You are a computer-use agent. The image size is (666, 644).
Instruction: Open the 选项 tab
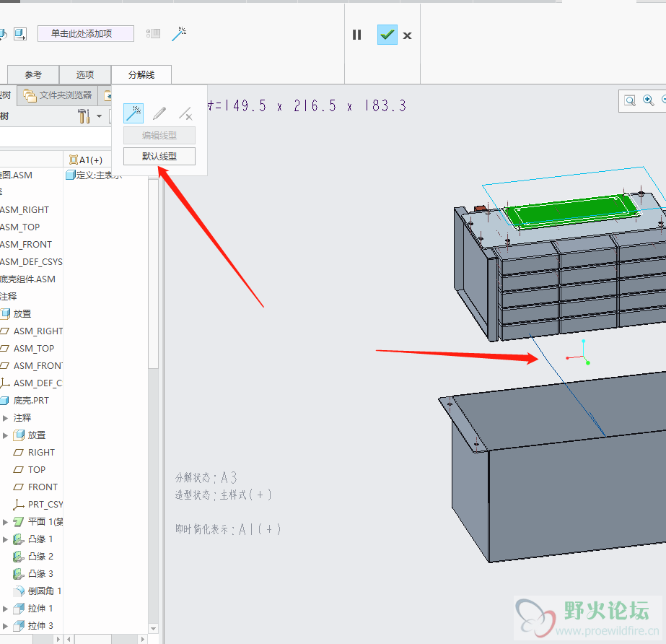(85, 75)
